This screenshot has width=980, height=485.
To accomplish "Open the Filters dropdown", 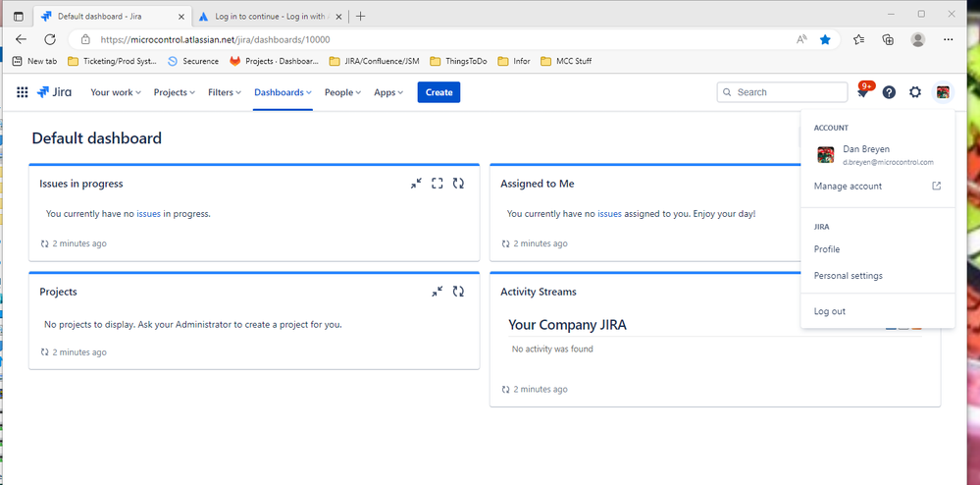I will (x=225, y=92).
